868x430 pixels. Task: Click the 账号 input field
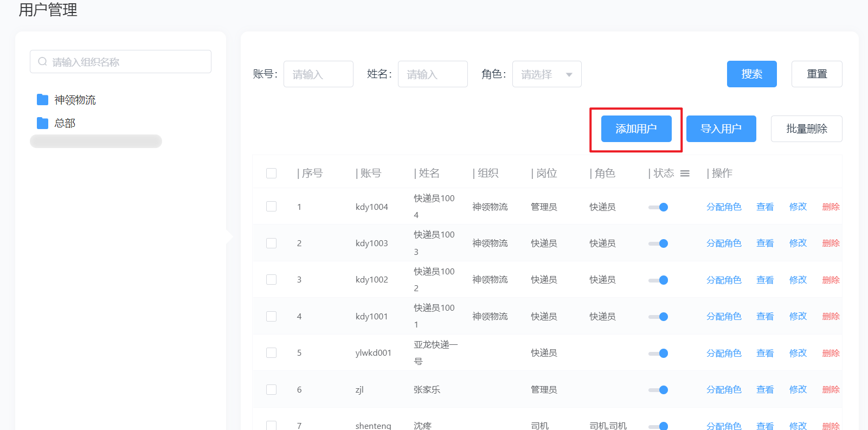[318, 74]
